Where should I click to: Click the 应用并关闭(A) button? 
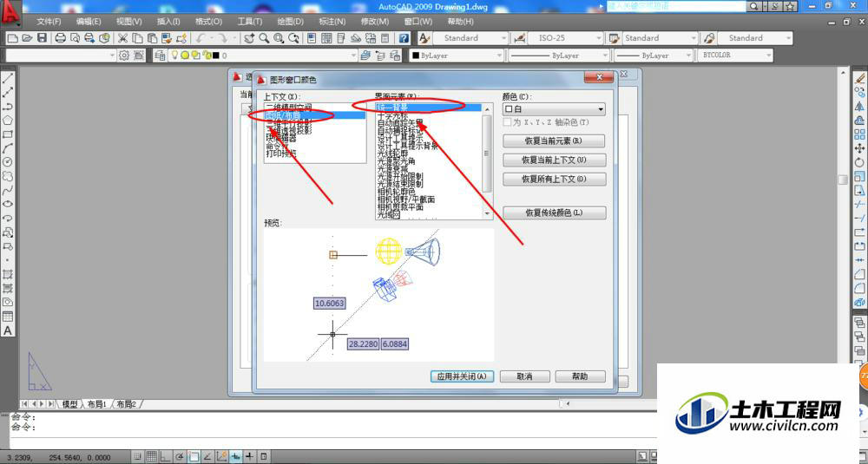pos(463,376)
